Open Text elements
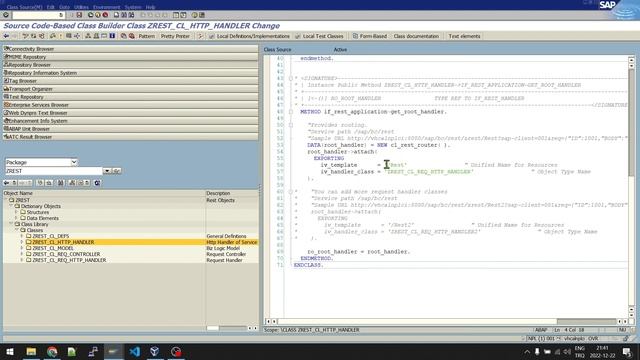Screen dimensions: 640x360 464,36
